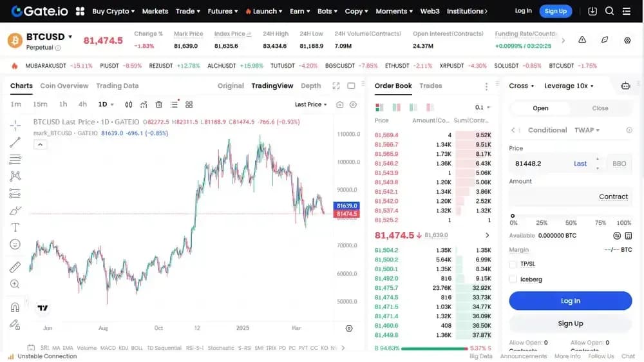Screen dimensions: 644x362
Task: Click the download app icon in header
Action: 592,11
